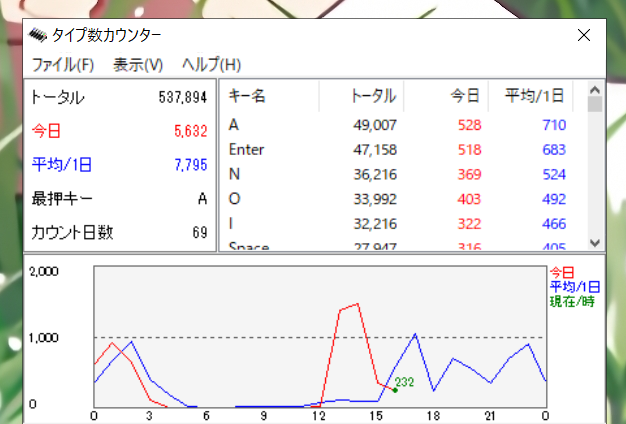
Task: Click daily average 710 for A
Action: [x=554, y=125]
